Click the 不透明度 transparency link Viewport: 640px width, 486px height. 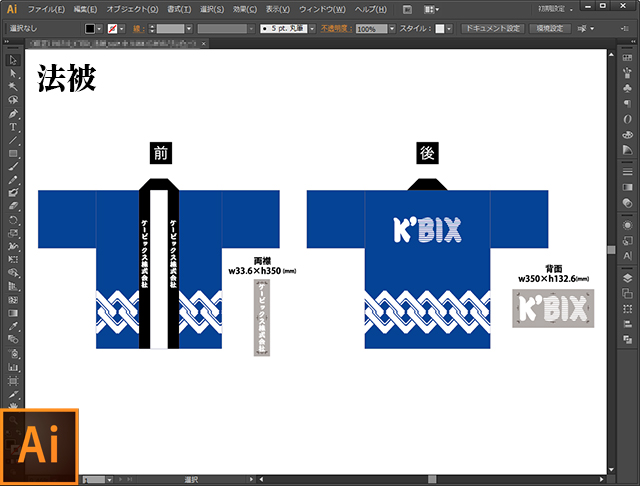[336, 29]
